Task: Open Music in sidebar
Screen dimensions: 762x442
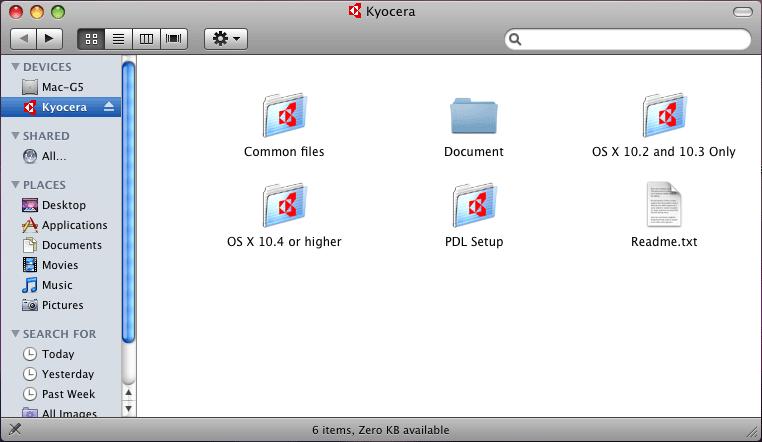Action: [x=61, y=285]
